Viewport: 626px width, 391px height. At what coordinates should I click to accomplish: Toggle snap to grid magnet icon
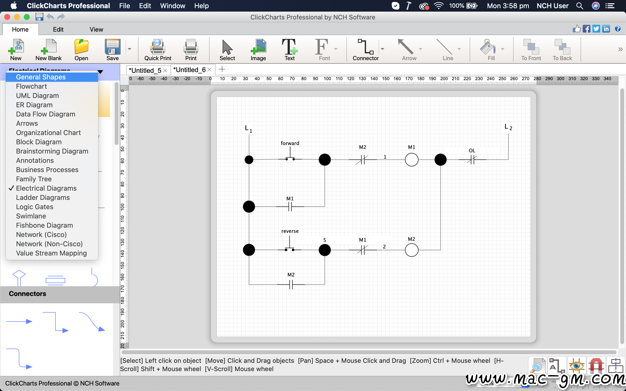click(x=596, y=365)
